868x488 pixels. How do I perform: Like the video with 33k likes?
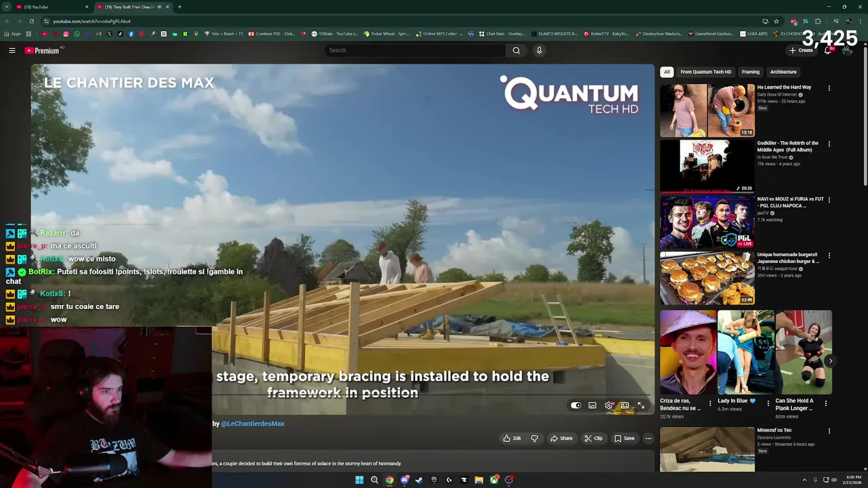pos(512,439)
